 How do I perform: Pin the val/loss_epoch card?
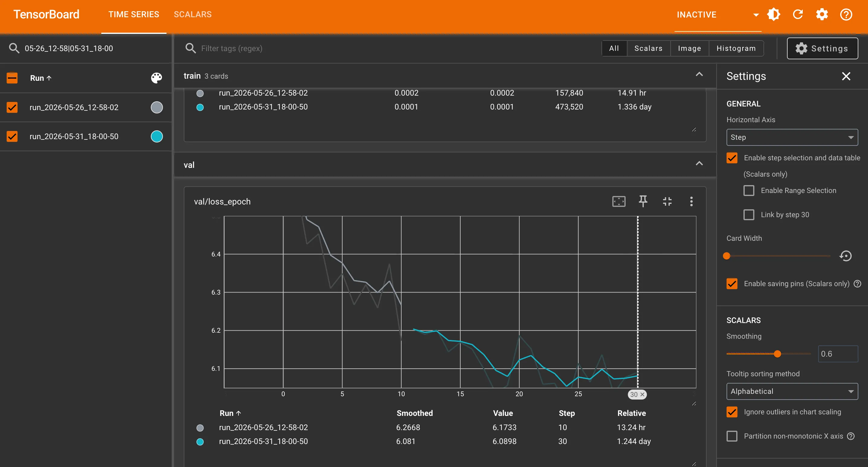pyautogui.click(x=643, y=202)
